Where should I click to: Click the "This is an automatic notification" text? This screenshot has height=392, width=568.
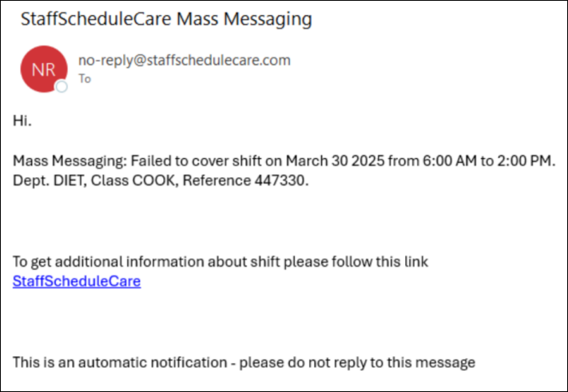120,362
